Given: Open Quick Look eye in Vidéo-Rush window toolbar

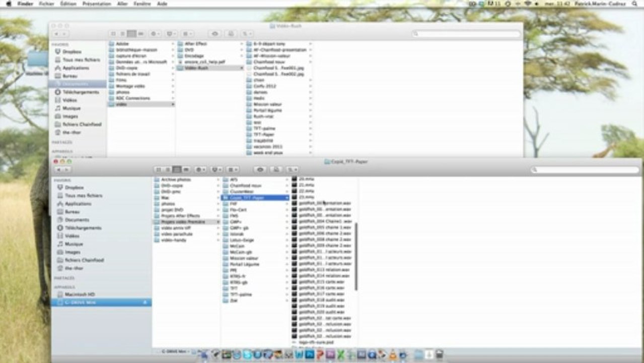Looking at the screenshot, I should click(215, 34).
